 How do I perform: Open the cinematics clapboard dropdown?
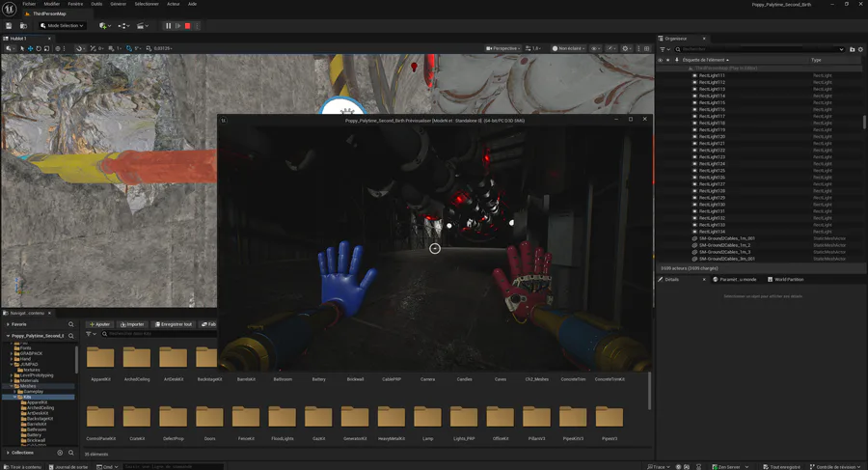(x=143, y=25)
